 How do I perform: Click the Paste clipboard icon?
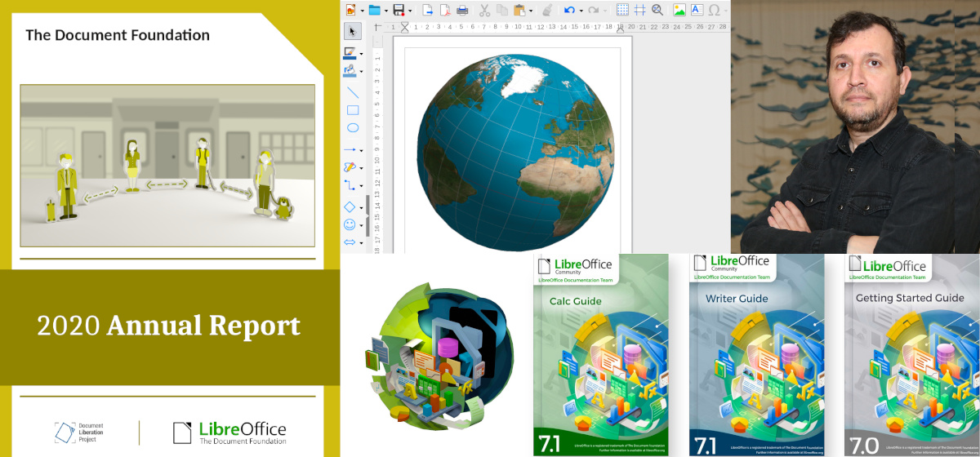(520, 10)
